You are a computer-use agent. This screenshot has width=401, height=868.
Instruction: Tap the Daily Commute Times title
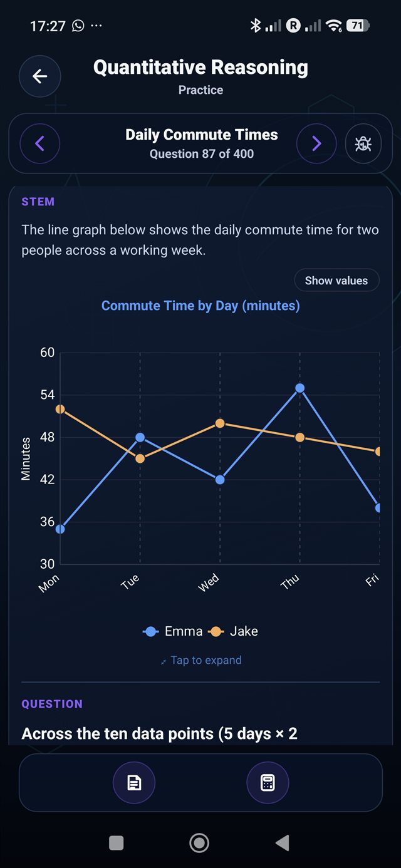tap(201, 135)
